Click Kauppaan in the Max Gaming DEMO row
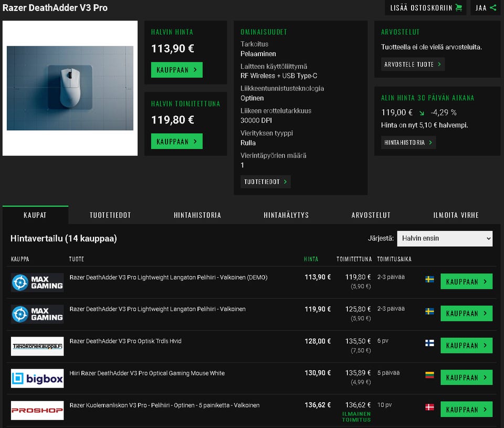The height and width of the screenshot is (428, 504). coord(466,281)
